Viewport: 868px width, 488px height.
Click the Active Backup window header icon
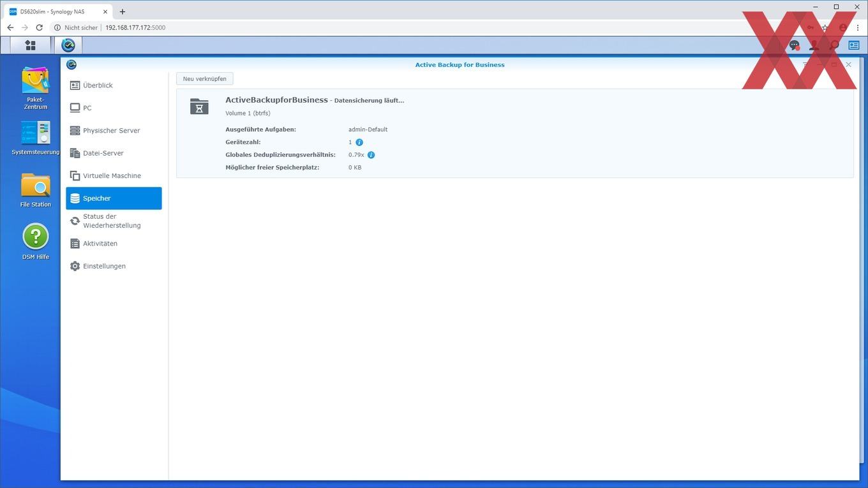[x=71, y=64]
